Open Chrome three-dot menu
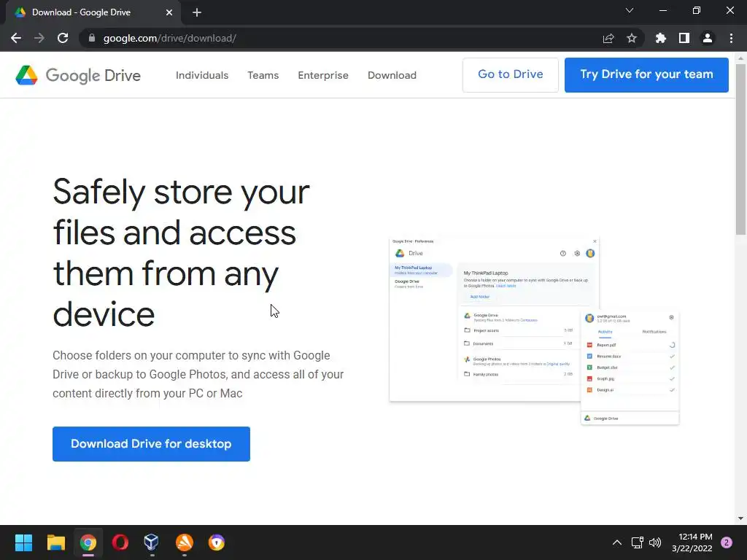 point(731,38)
